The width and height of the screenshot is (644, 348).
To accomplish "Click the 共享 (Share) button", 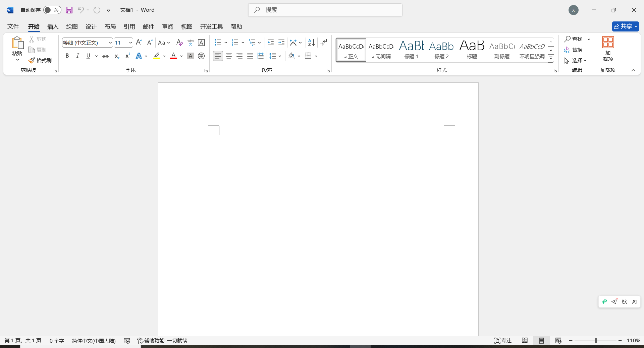I will [626, 26].
